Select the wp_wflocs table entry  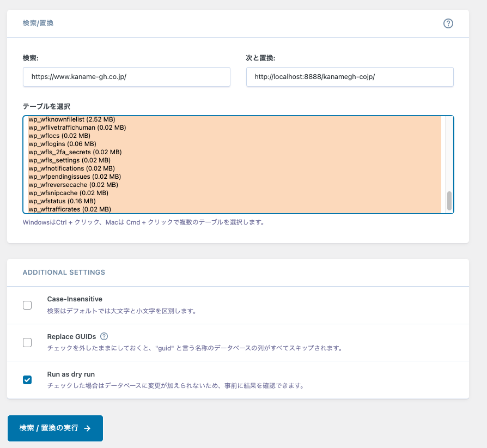point(59,136)
